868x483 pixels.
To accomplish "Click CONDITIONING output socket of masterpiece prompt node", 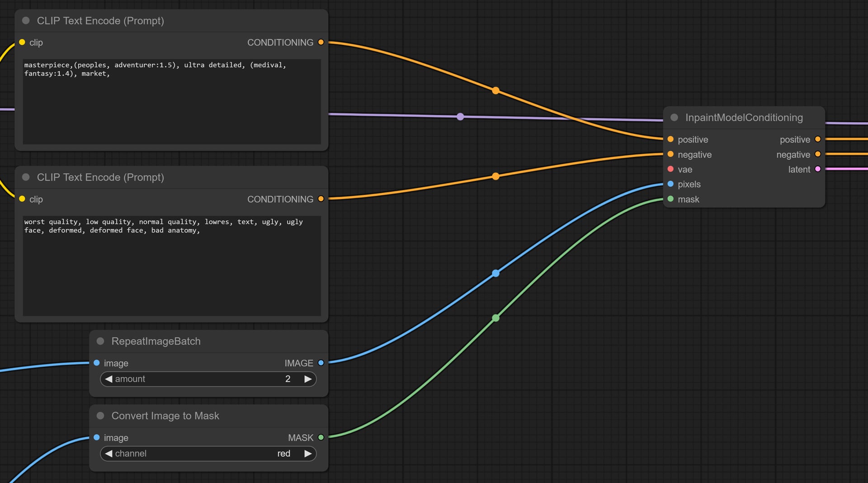I will (321, 42).
